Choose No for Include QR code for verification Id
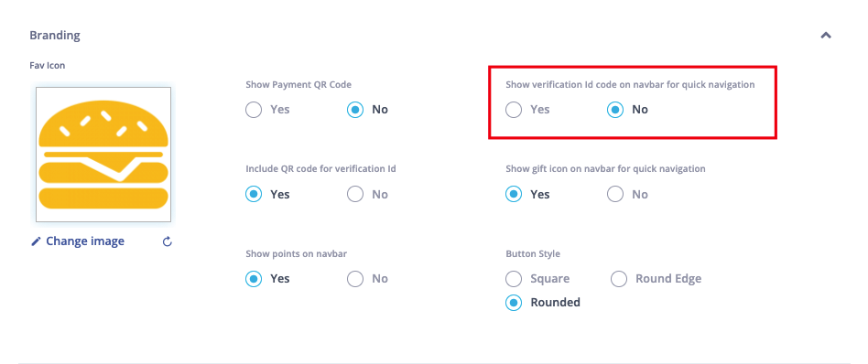The height and width of the screenshot is (364, 868). (355, 194)
